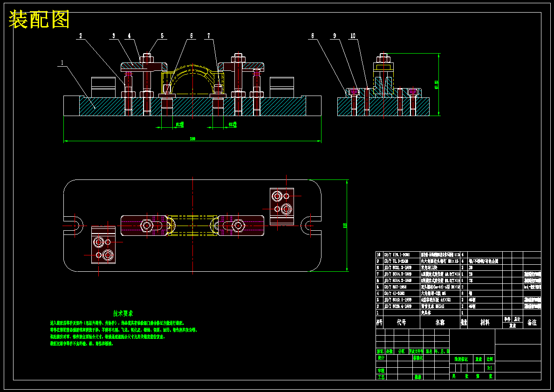554x392 pixels.
Task: Select the 名称 column header in the parts list
Action: pos(440,323)
